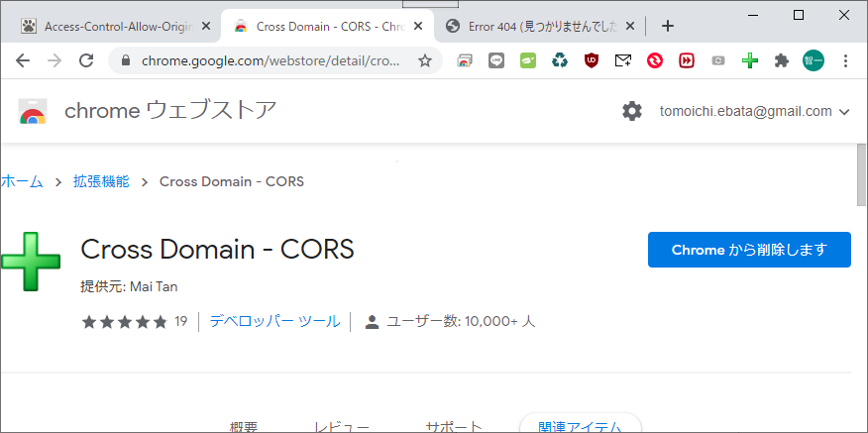
Task: Go to 拡張機能 in the breadcrumb
Action: point(101,181)
